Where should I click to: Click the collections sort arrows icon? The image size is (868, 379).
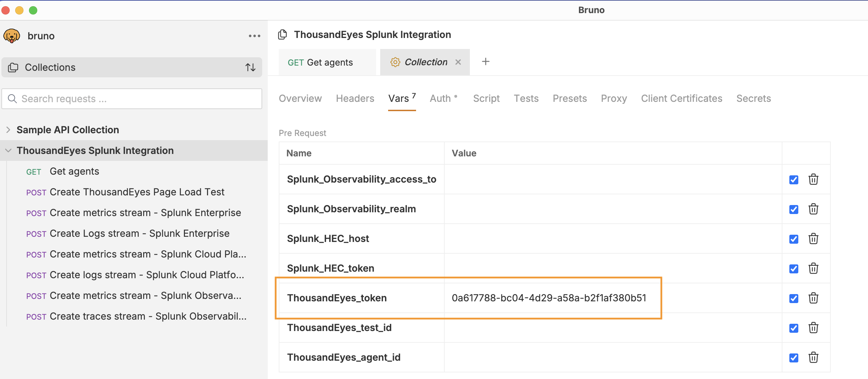250,67
